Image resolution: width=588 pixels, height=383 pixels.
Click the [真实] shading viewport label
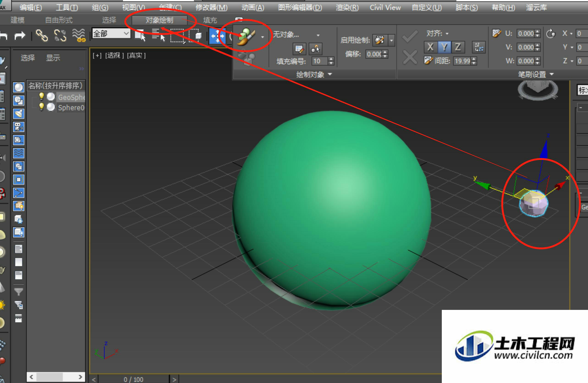tap(136, 55)
